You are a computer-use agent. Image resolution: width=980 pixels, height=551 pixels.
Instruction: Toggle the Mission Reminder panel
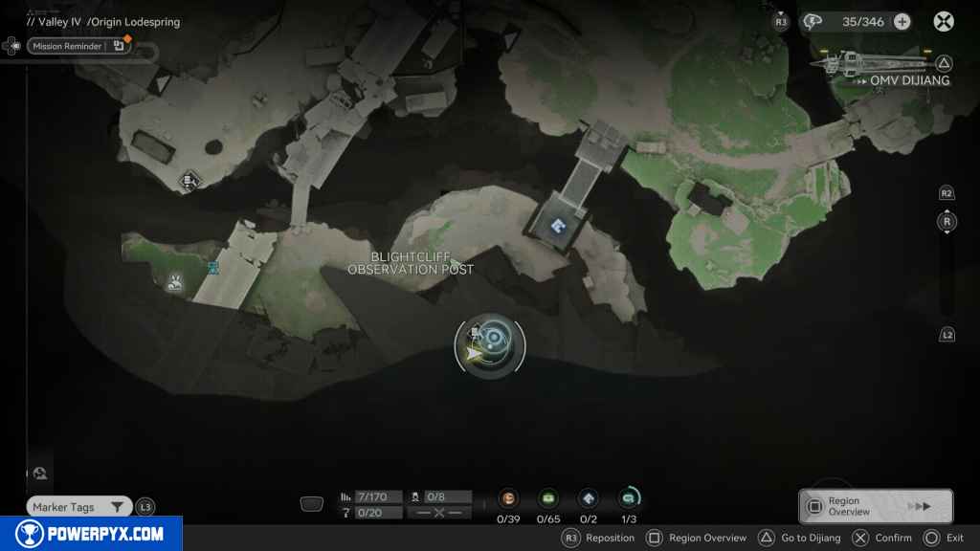[67, 46]
